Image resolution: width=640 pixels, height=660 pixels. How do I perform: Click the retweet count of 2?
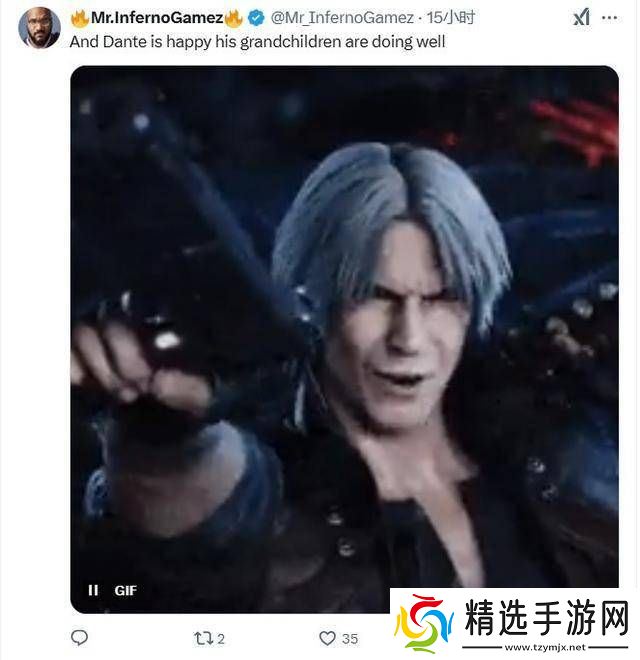click(221, 639)
